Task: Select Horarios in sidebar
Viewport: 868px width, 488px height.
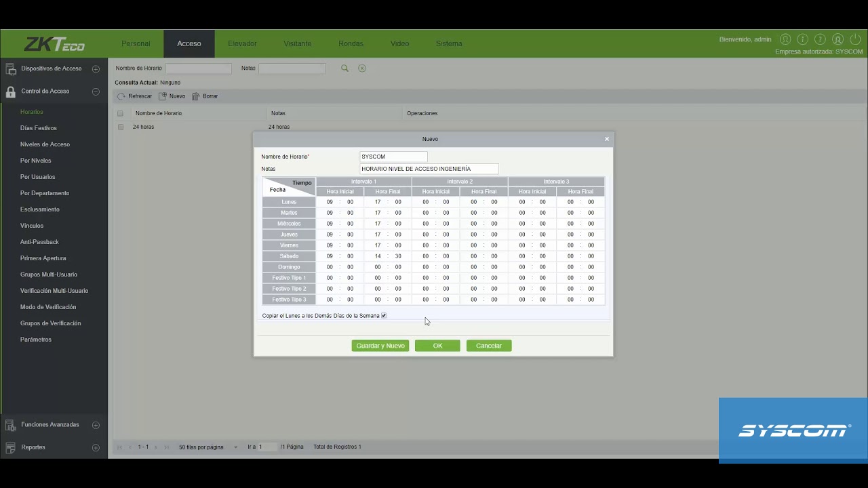Action: [31, 112]
